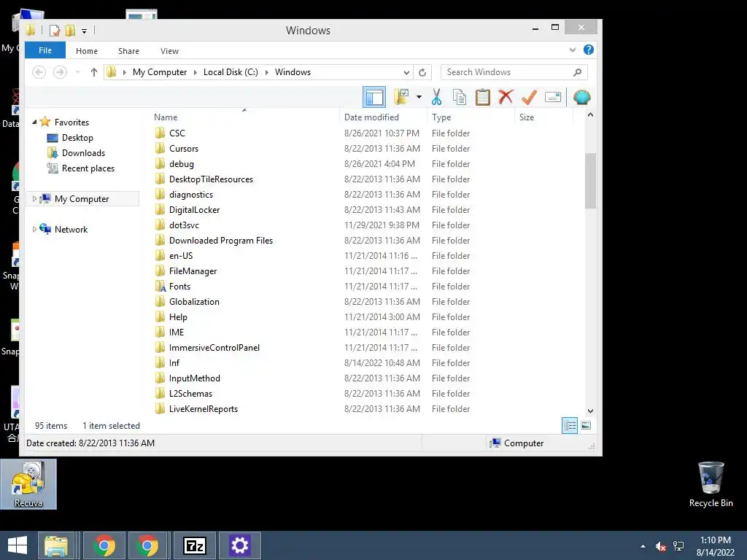Switch to the Home ribbon tab

tap(87, 51)
